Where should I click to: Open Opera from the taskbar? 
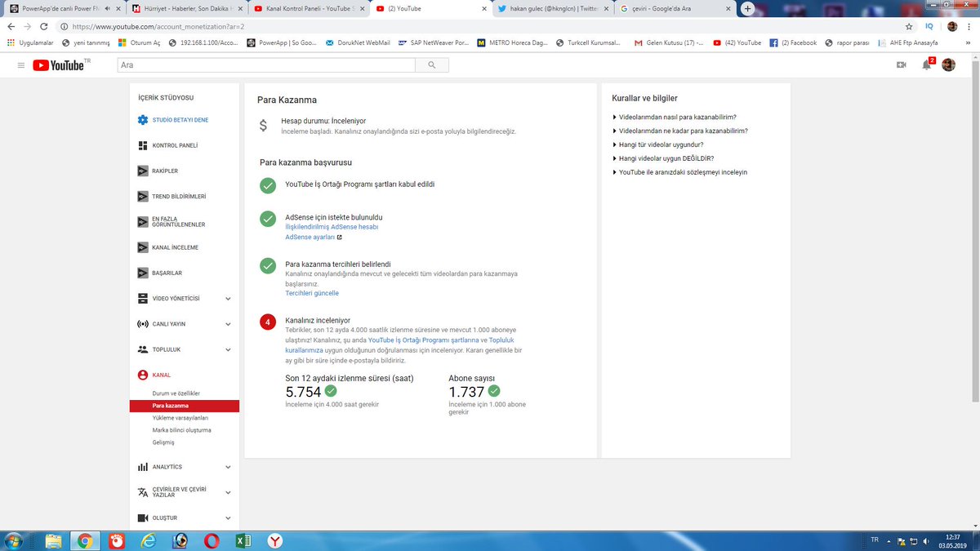pyautogui.click(x=212, y=540)
